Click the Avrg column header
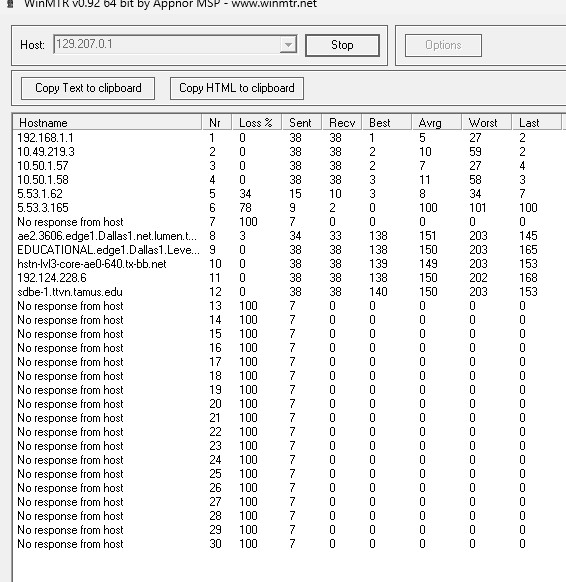 click(x=437, y=122)
